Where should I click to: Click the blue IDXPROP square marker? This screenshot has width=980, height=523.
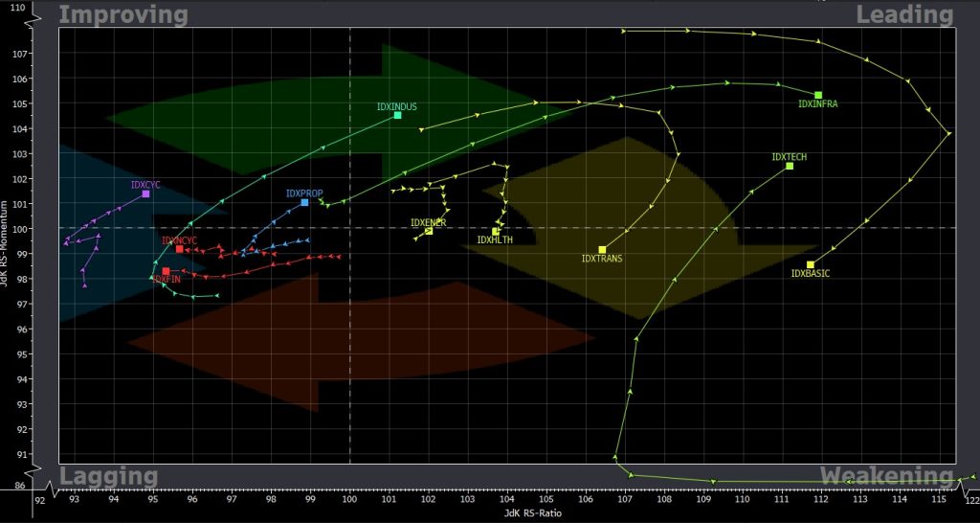click(x=304, y=202)
